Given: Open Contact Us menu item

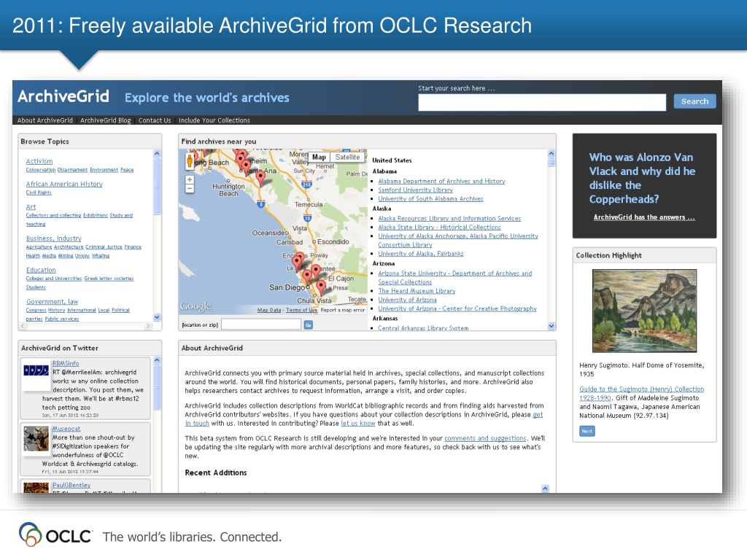Looking at the screenshot, I should click(155, 120).
